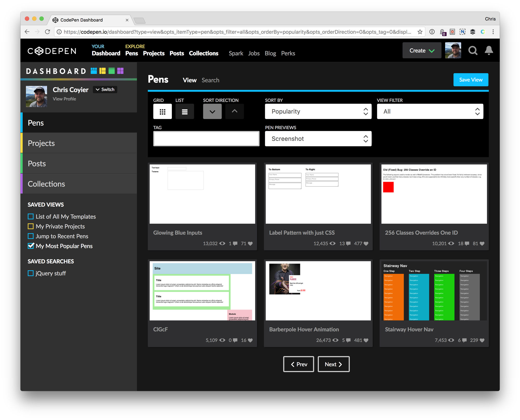Uncheck My Most Popular Pens view
Image resolution: width=520 pixels, height=420 pixels.
[x=31, y=246]
